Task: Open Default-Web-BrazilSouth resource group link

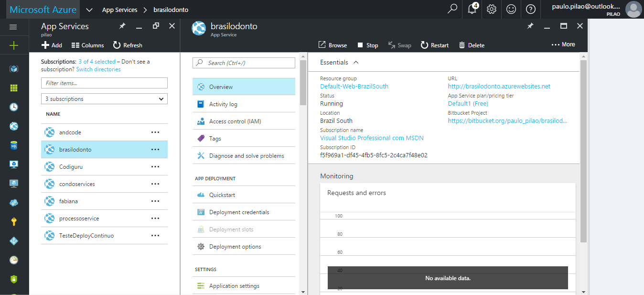Action: [x=354, y=87]
